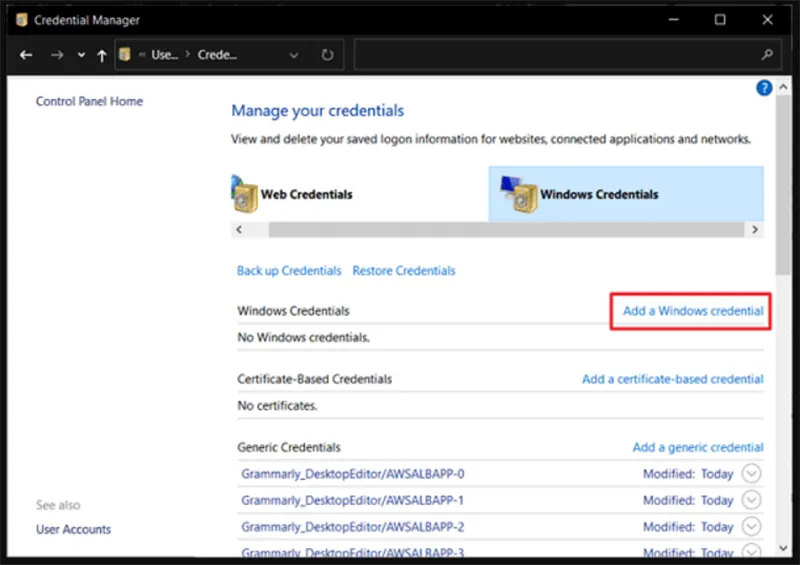800x565 pixels.
Task: Maximize the Credential Manager window
Action: click(720, 19)
